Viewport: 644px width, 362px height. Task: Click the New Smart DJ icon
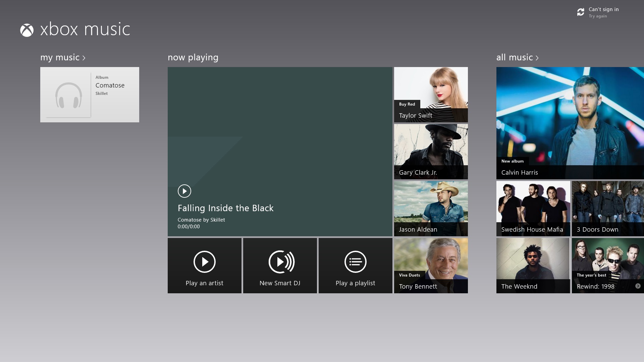[x=281, y=262]
